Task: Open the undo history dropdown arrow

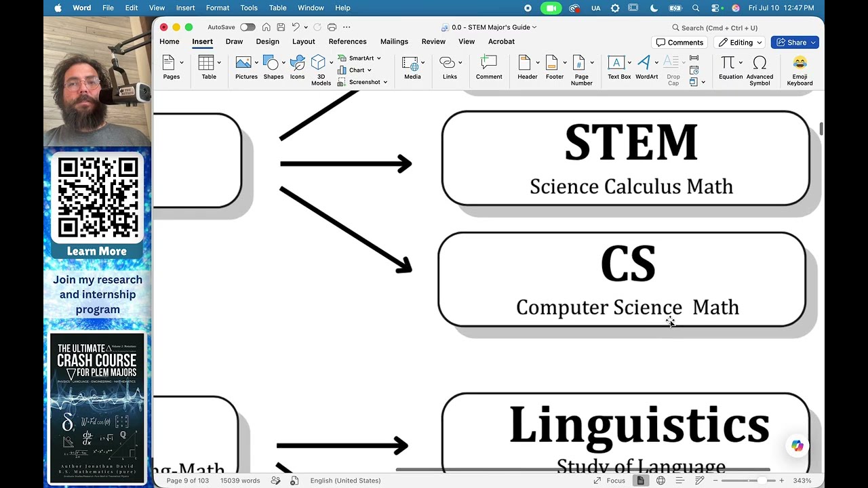Action: (x=306, y=27)
